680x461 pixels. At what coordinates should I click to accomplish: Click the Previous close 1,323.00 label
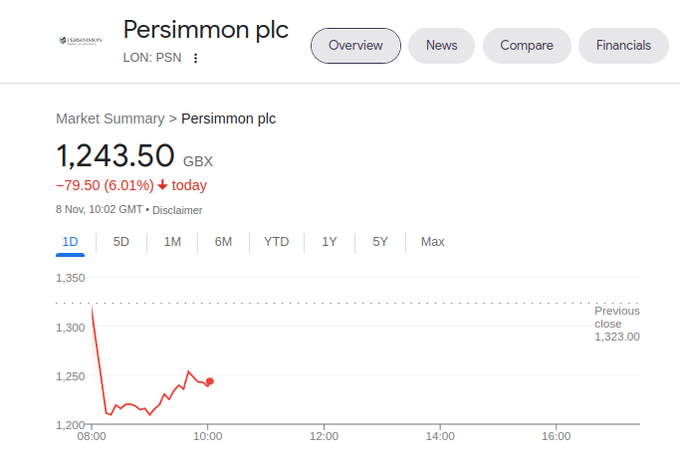tap(616, 324)
